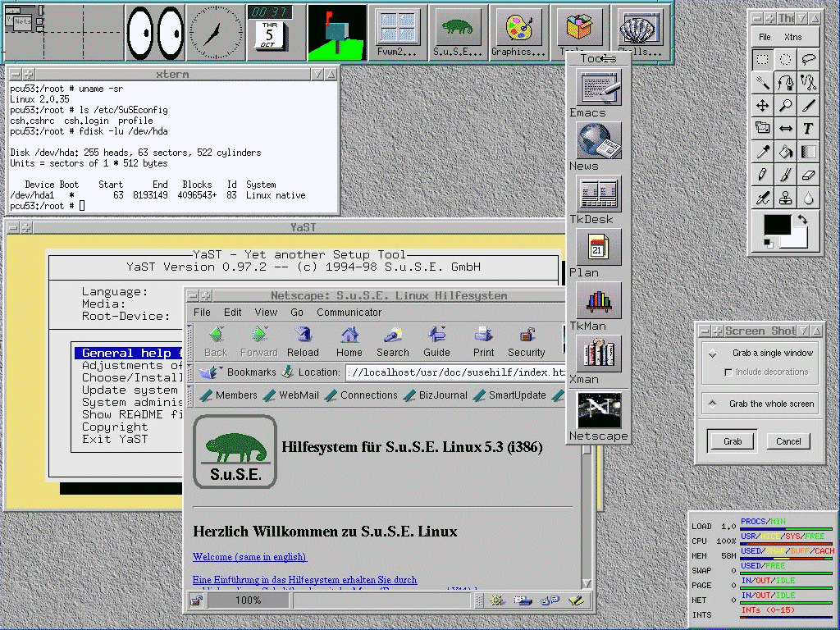Collapse the Netscape personal toolbar handle
The width and height of the screenshot is (840, 630).
tap(189, 395)
